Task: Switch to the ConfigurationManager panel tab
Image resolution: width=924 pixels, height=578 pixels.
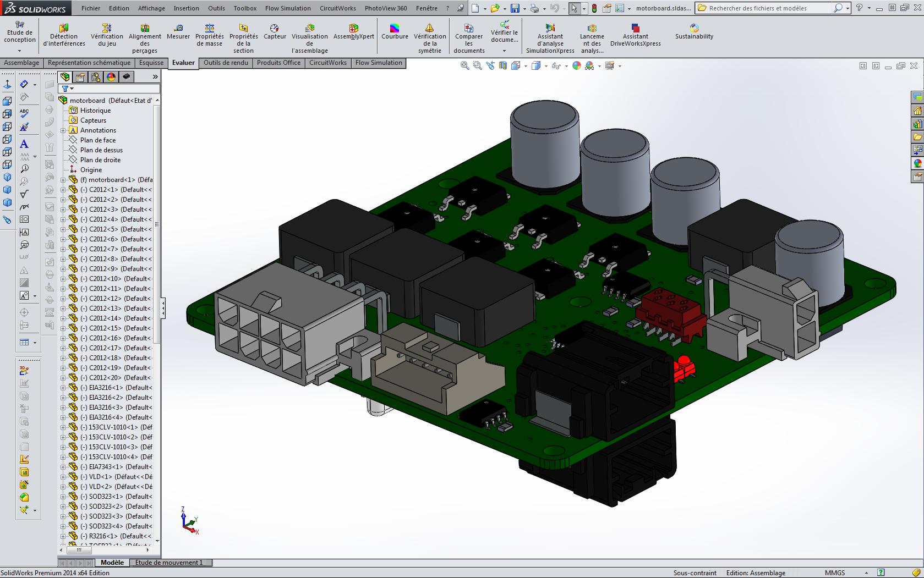Action: 96,77
